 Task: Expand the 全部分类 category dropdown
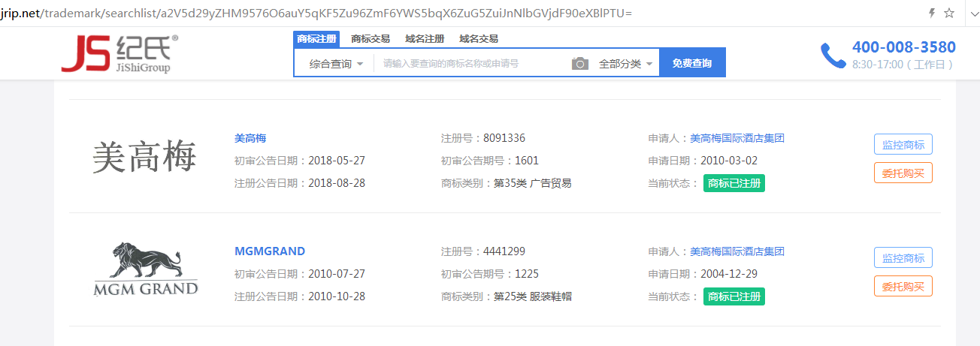[625, 64]
